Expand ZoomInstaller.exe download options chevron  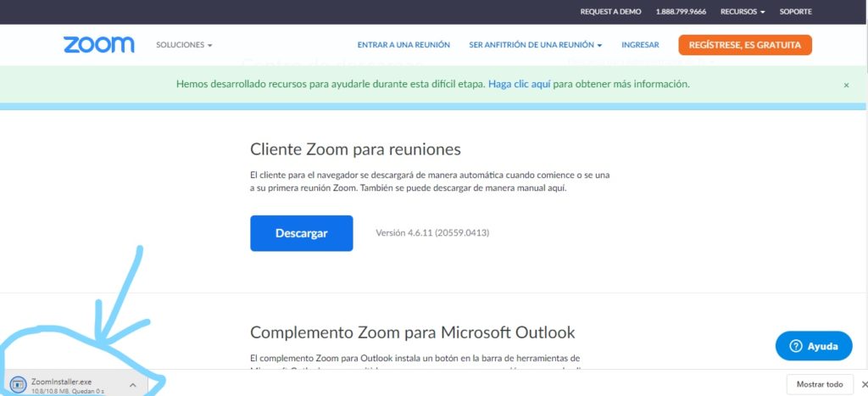[x=133, y=385]
